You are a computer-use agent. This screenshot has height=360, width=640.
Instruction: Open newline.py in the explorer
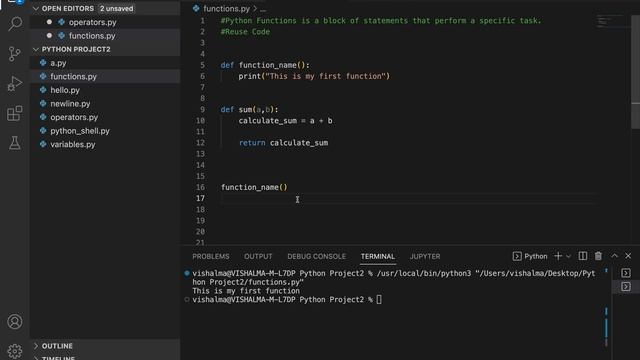pyautogui.click(x=70, y=104)
